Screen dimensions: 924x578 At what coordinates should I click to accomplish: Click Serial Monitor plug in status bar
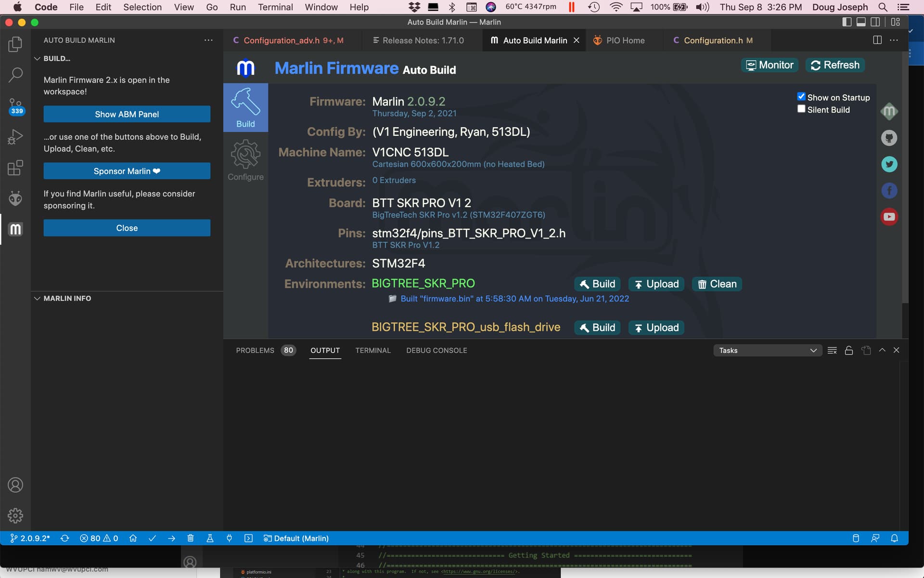pyautogui.click(x=229, y=538)
